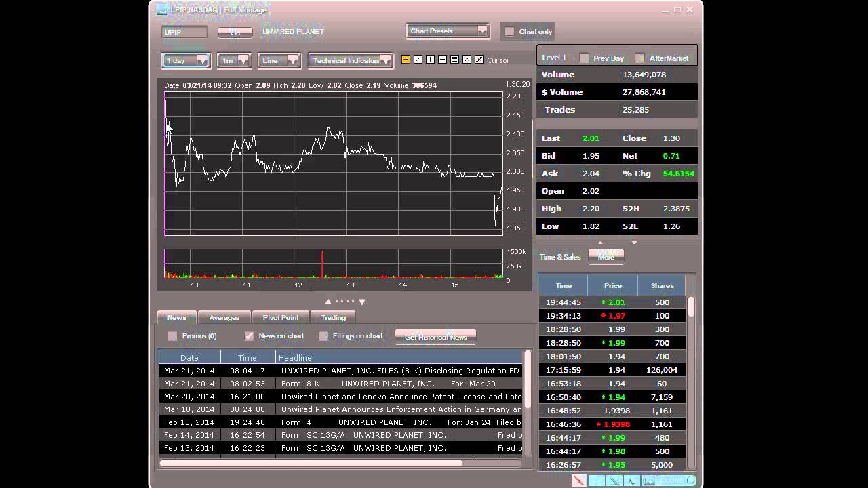
Task: Select the 19:34:13 trade at 1.97
Action: click(612, 316)
